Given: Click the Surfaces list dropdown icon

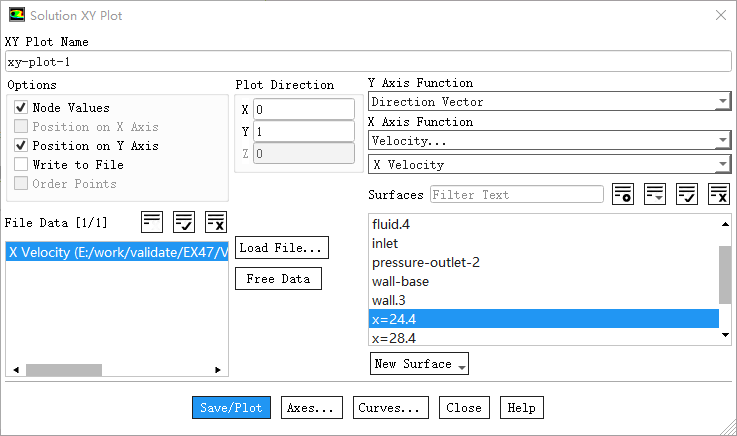Looking at the screenshot, I should [x=655, y=194].
